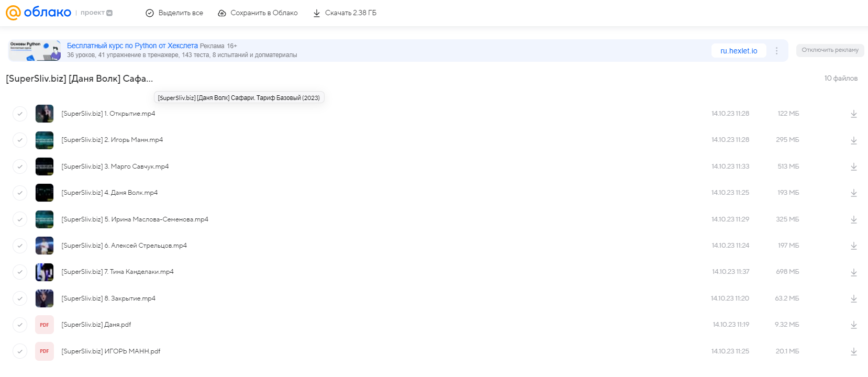The height and width of the screenshot is (377, 868).
Task: Click the Отключить рекламу button
Action: point(830,50)
